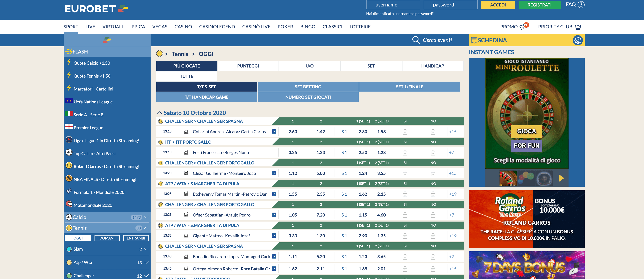Click the NBA Finals basketball icon
The width and height of the screenshot is (644, 279).
pos(69,178)
